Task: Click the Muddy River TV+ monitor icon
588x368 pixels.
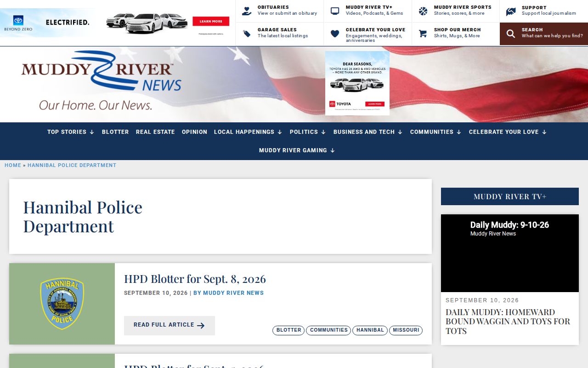Action: pos(335,11)
